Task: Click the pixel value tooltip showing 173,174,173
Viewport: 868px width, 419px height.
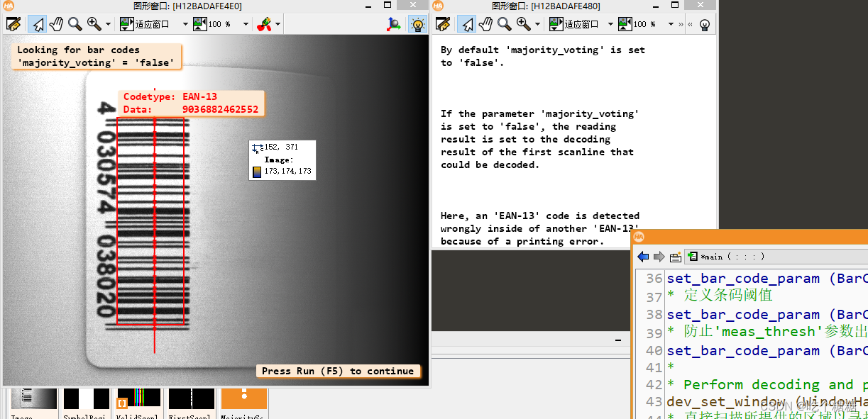Action: pos(282,160)
